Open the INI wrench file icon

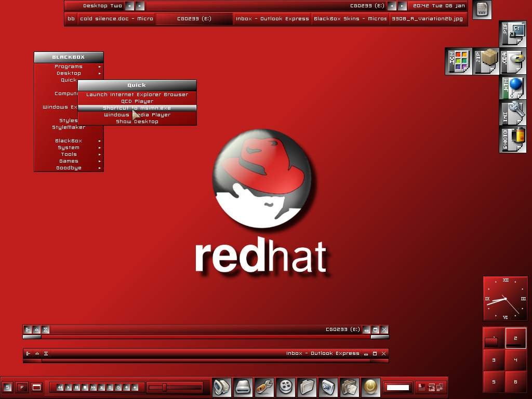pos(513,113)
